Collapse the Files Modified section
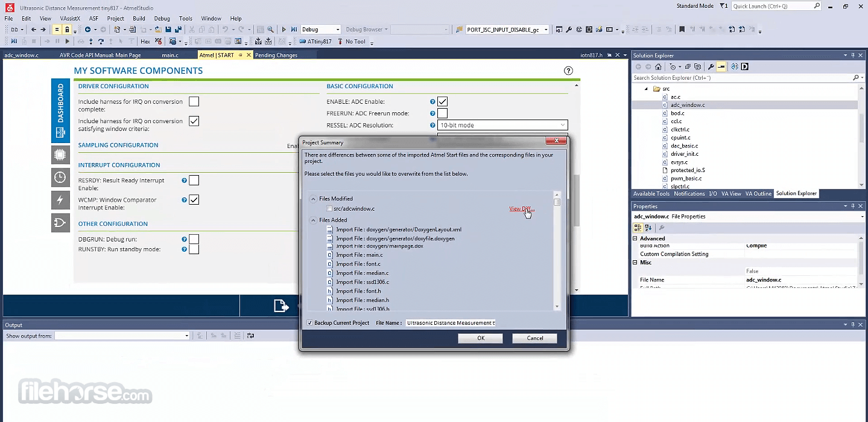868x422 pixels. pos(313,199)
